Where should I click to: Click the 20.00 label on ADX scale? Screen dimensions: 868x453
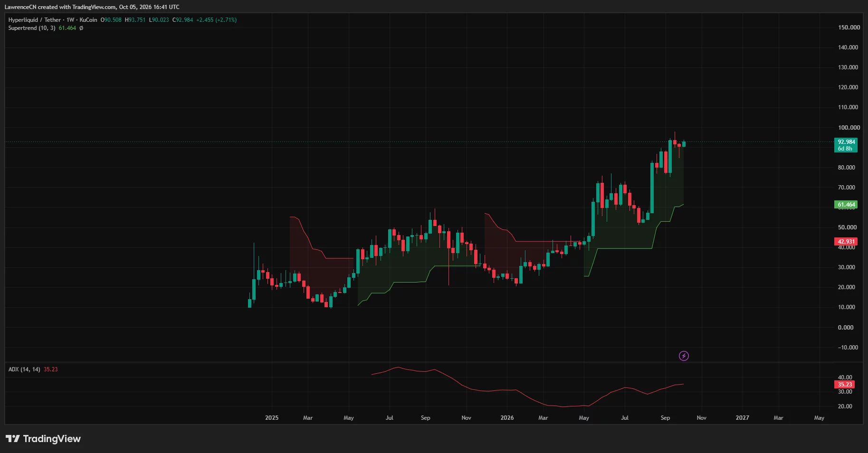(x=845, y=406)
